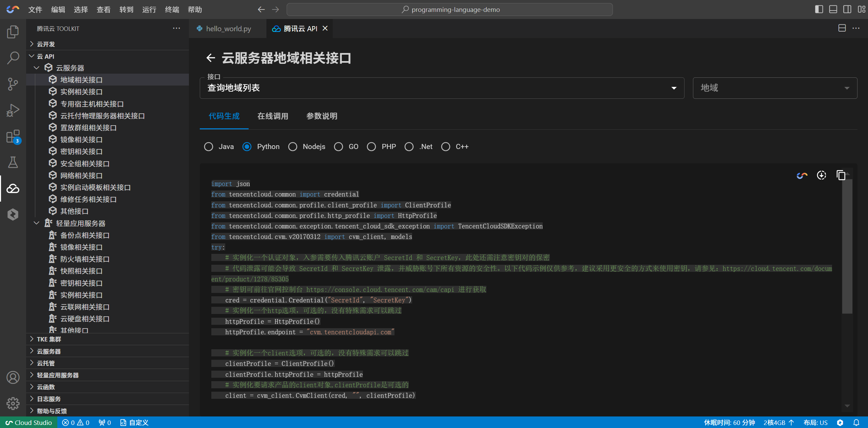Screen dimensions: 868x428
Task: Open the Testing flask view
Action: pos(13,162)
